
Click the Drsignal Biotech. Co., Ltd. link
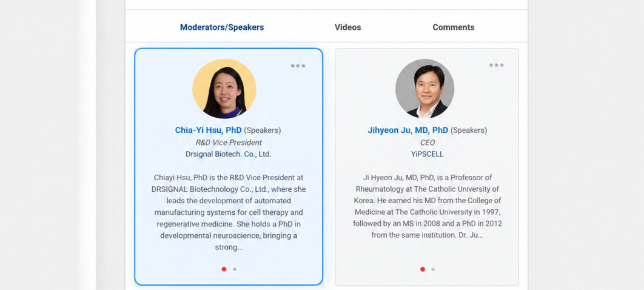tap(228, 155)
